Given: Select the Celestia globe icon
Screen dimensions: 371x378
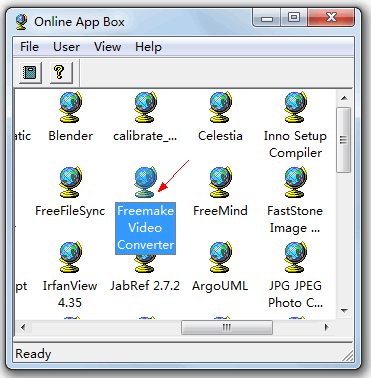Looking at the screenshot, I should click(x=220, y=107).
